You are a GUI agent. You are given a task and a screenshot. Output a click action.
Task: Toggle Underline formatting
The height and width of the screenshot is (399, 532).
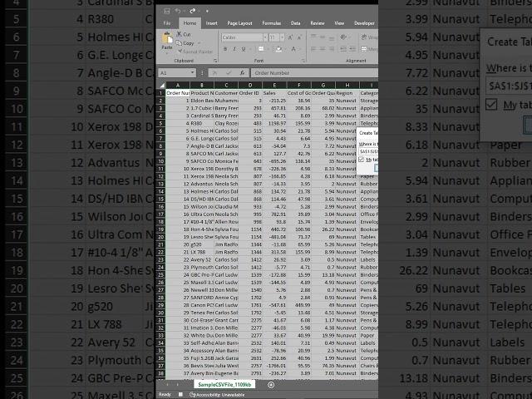pyautogui.click(x=244, y=49)
